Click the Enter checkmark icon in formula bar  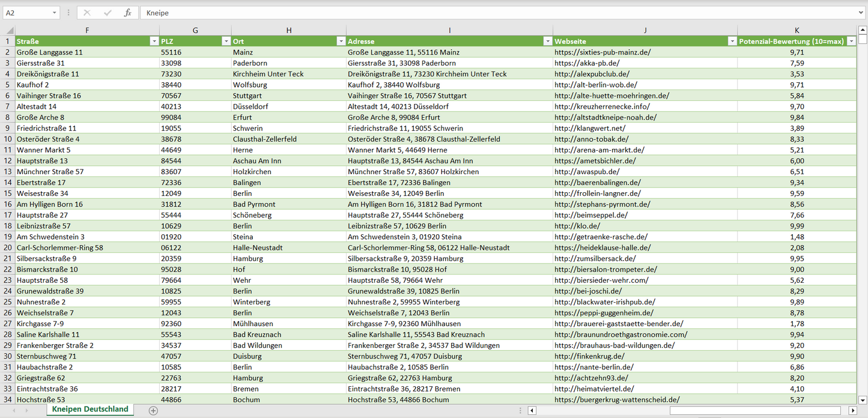(108, 13)
